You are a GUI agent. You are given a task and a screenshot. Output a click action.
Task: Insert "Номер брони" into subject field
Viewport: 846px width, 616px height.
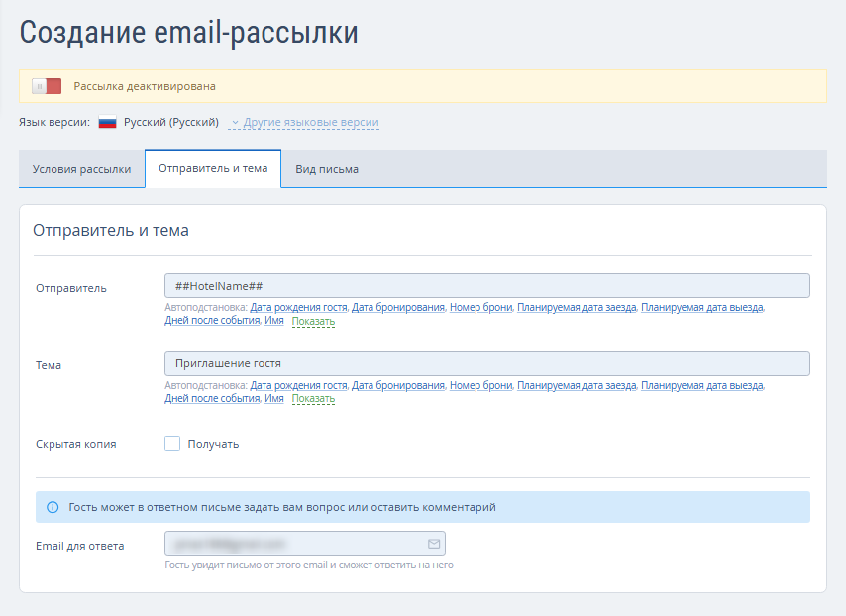click(480, 385)
